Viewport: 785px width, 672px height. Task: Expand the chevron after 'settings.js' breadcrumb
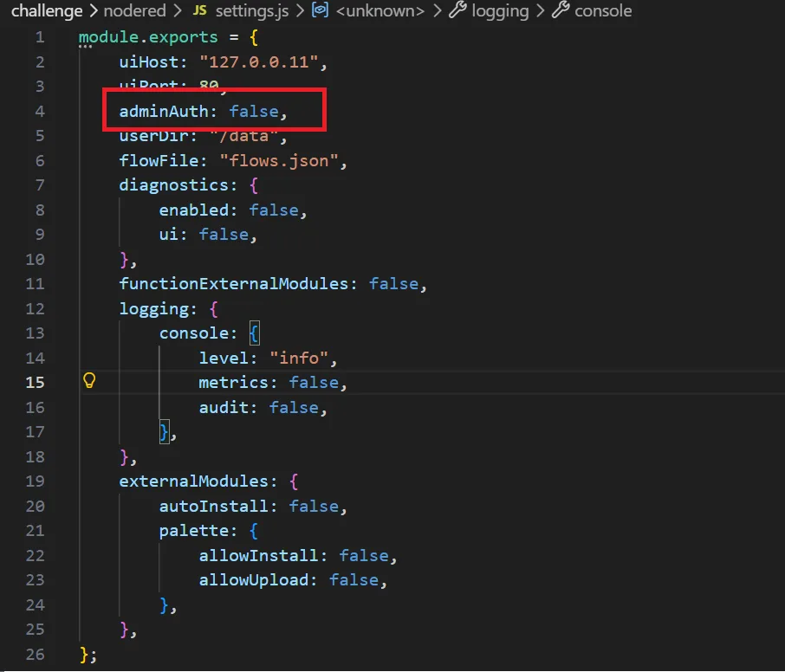300,10
